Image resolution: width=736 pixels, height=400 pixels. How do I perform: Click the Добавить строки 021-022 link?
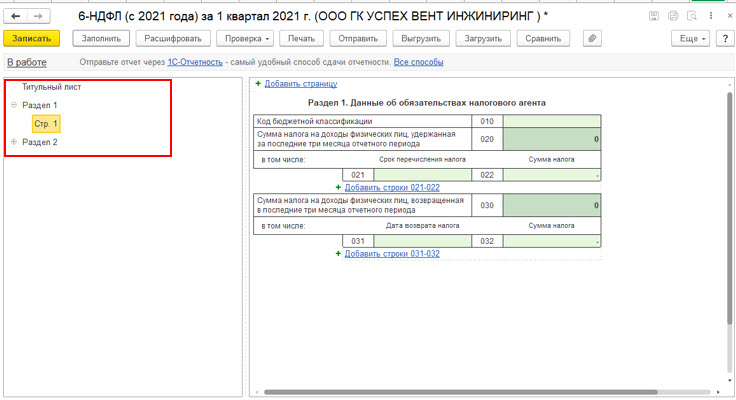pyautogui.click(x=392, y=187)
